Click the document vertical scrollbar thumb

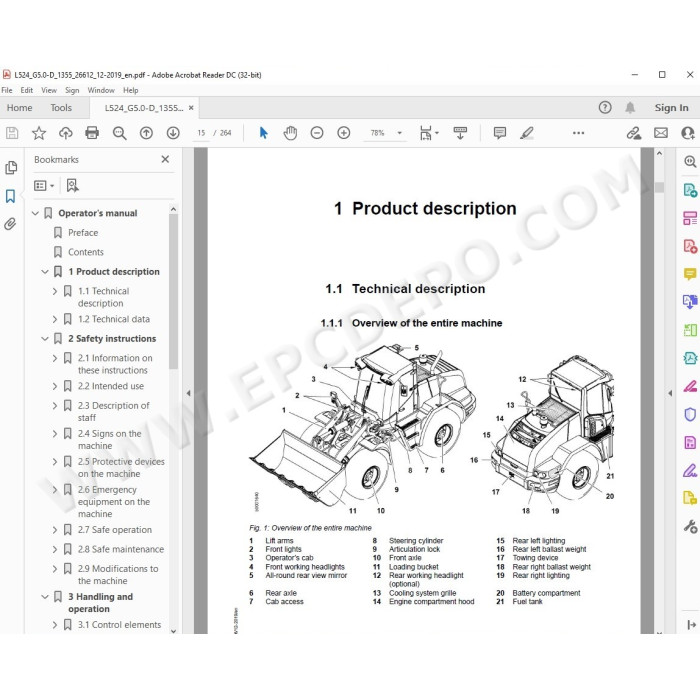659,188
